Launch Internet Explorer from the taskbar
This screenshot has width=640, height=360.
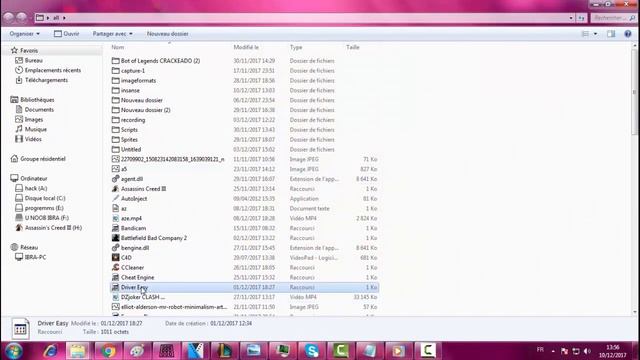[50, 351]
